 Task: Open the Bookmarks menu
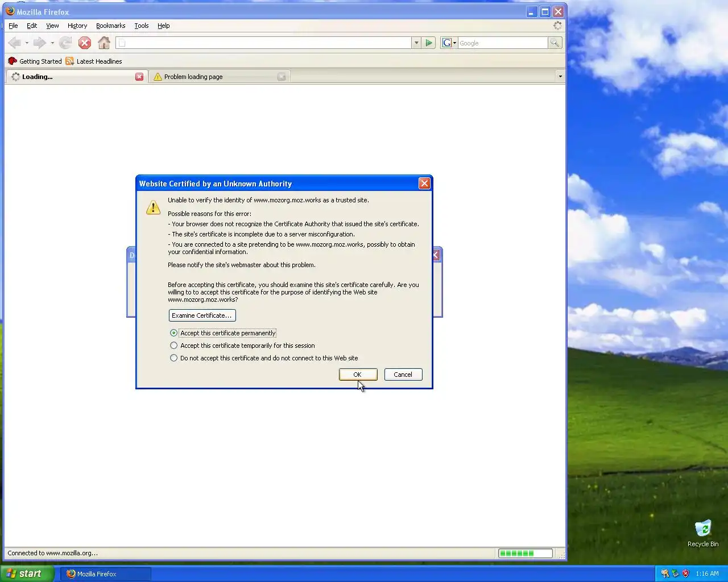click(110, 26)
